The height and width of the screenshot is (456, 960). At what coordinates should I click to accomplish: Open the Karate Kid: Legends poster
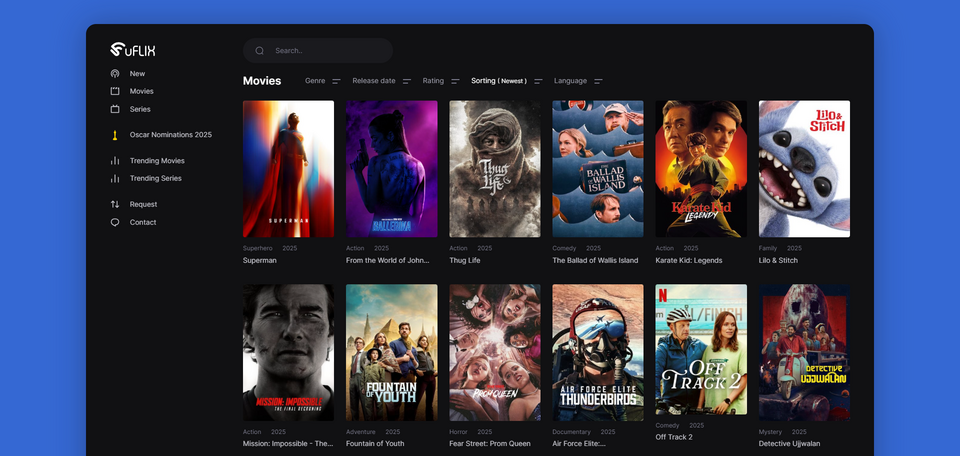click(x=701, y=169)
